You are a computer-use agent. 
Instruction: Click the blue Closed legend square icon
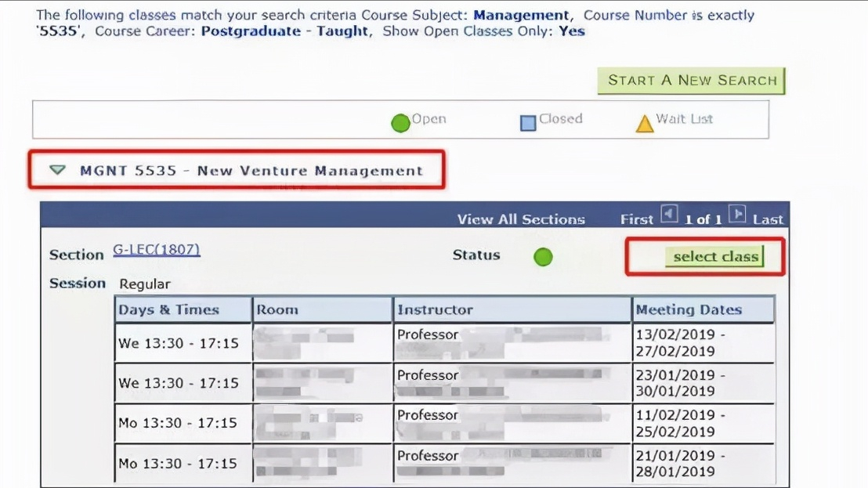pos(528,123)
